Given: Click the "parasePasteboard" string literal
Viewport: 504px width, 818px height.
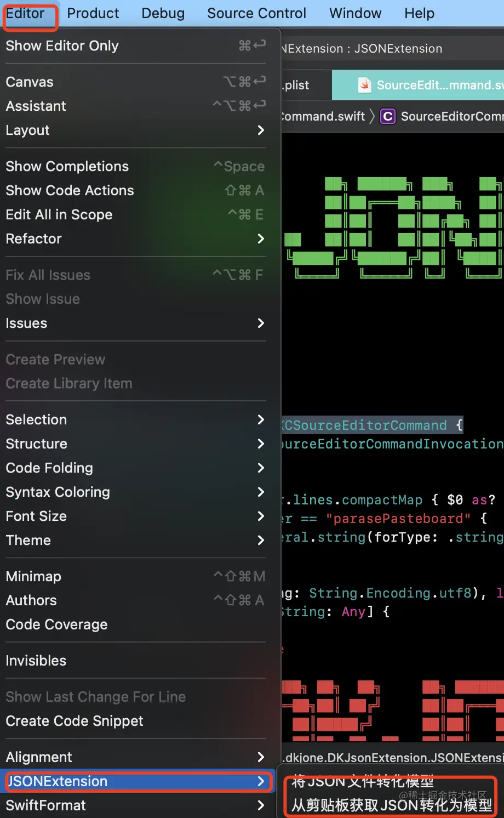Looking at the screenshot, I should [x=398, y=519].
